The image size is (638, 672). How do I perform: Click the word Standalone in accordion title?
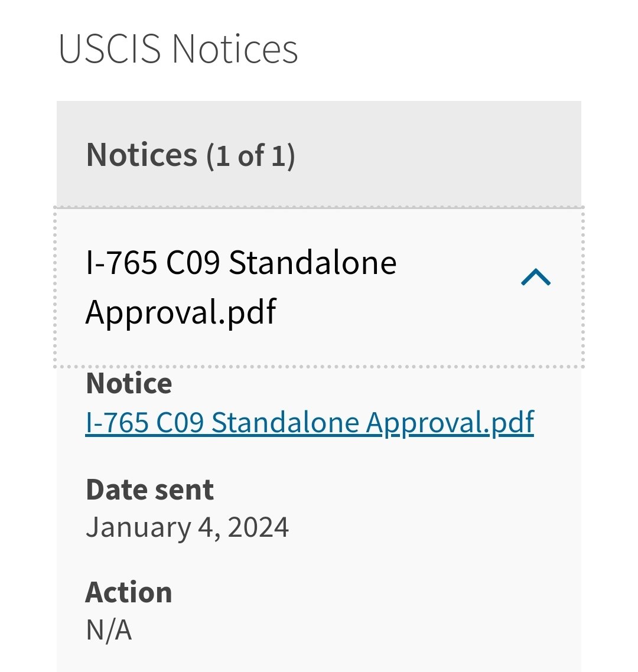point(313,263)
